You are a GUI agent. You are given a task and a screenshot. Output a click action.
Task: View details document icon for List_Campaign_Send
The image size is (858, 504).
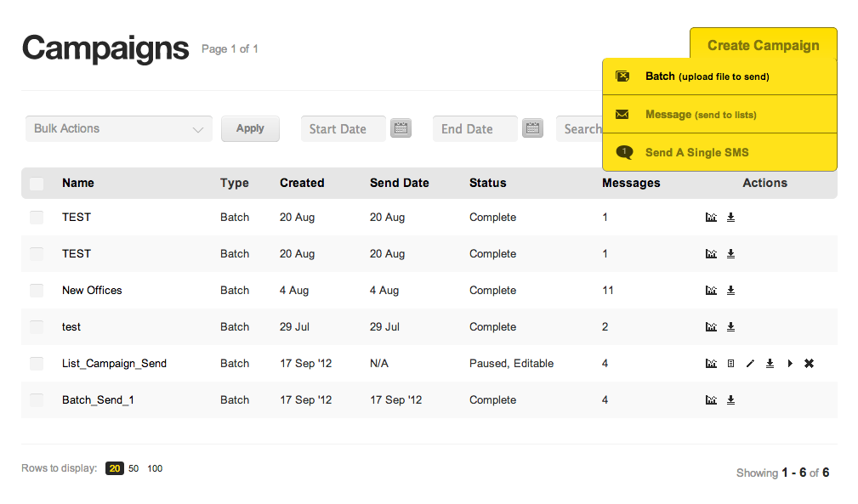(730, 364)
